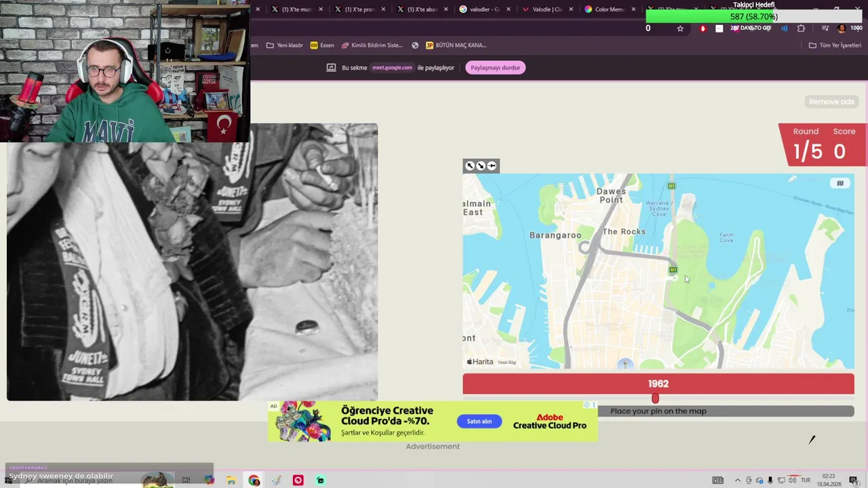Viewport: 868px width, 488px height.
Task: Open the 'BÜTÜN MAÇ KANA...' bookmark
Action: (456, 45)
